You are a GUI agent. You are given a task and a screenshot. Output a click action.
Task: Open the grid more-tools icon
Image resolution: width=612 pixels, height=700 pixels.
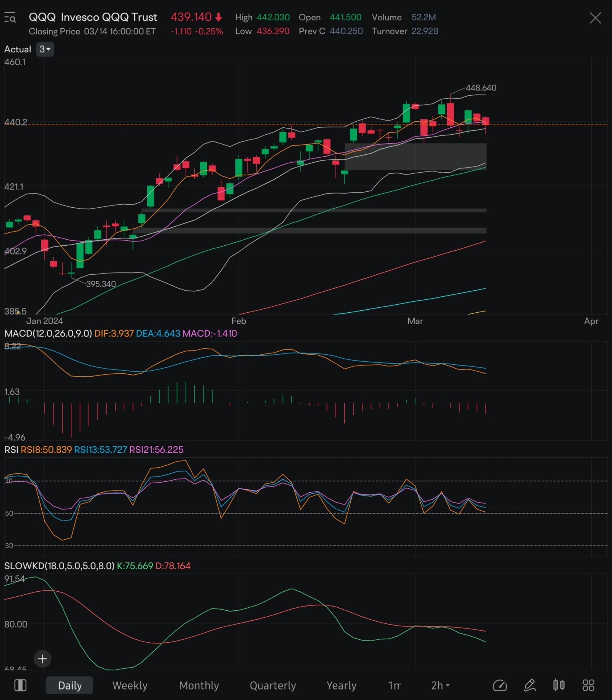point(588,685)
